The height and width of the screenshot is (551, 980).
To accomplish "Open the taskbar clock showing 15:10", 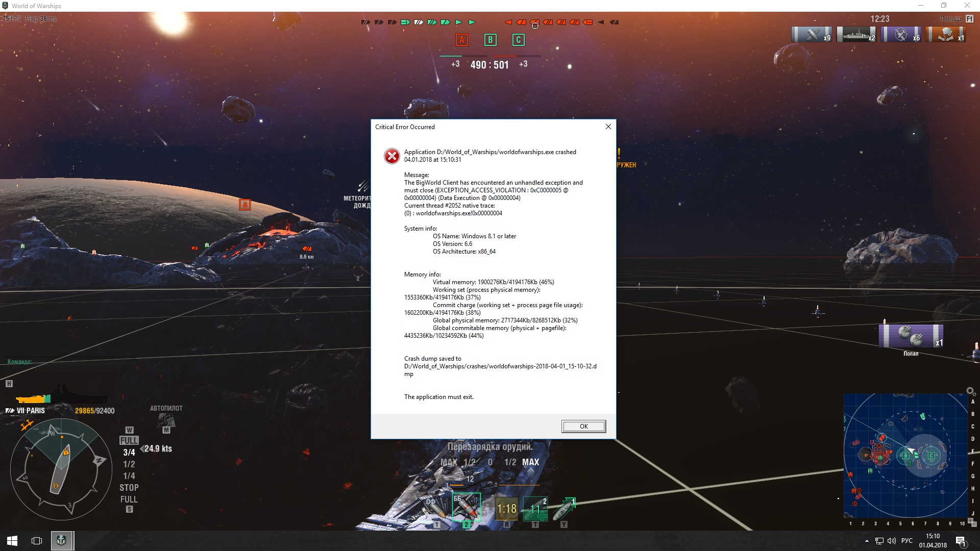I will point(933,541).
